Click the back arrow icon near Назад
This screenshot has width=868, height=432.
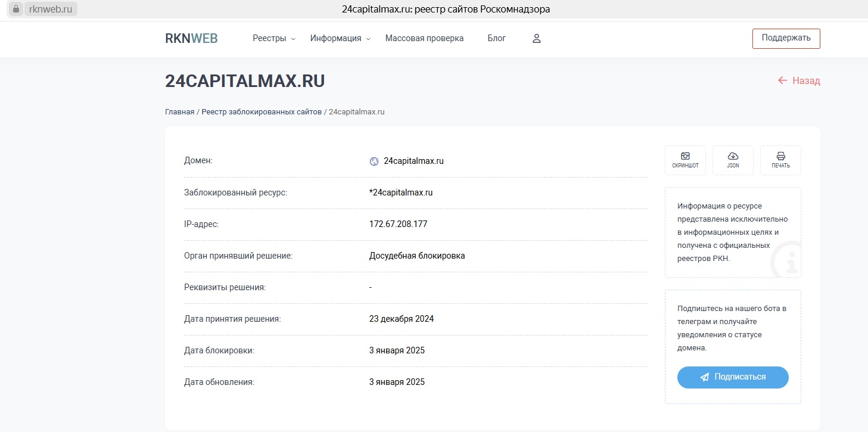coord(783,80)
